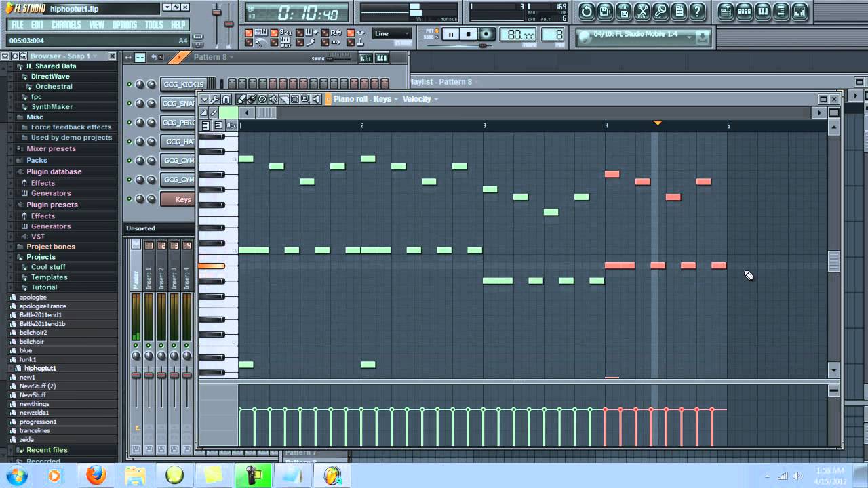Image resolution: width=868 pixels, height=488 pixels.
Task: Open the Browser options arrow menu
Action: (x=5, y=56)
